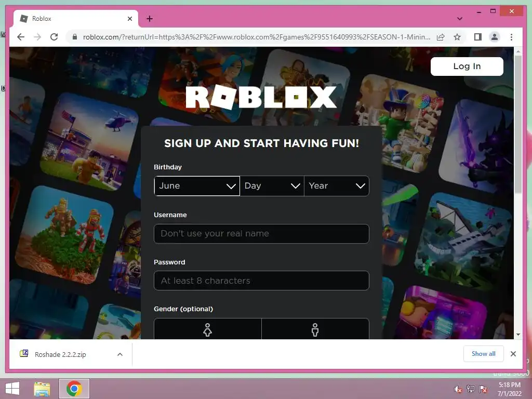Image resolution: width=532 pixels, height=399 pixels.
Task: View site information via padlock icon
Action: coord(75,37)
